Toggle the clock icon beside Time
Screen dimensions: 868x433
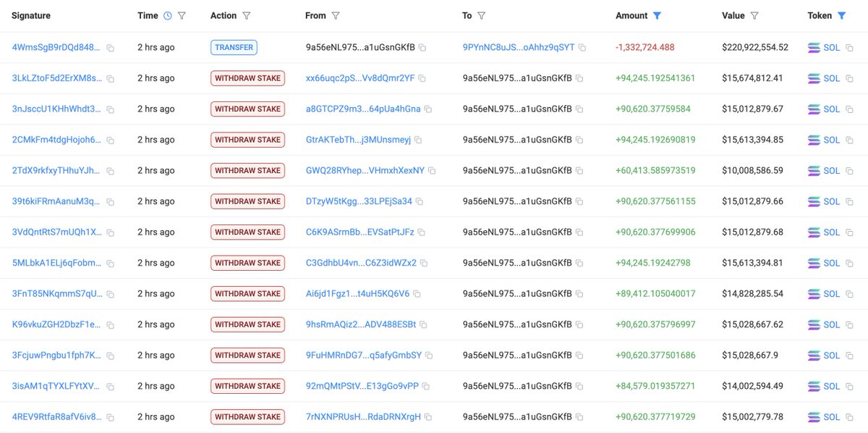point(168,15)
